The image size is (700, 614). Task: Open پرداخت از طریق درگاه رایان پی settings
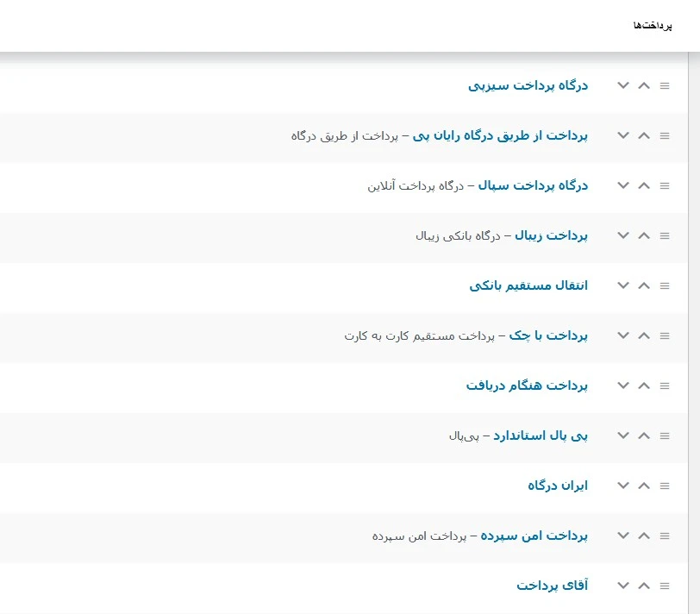click(500, 135)
